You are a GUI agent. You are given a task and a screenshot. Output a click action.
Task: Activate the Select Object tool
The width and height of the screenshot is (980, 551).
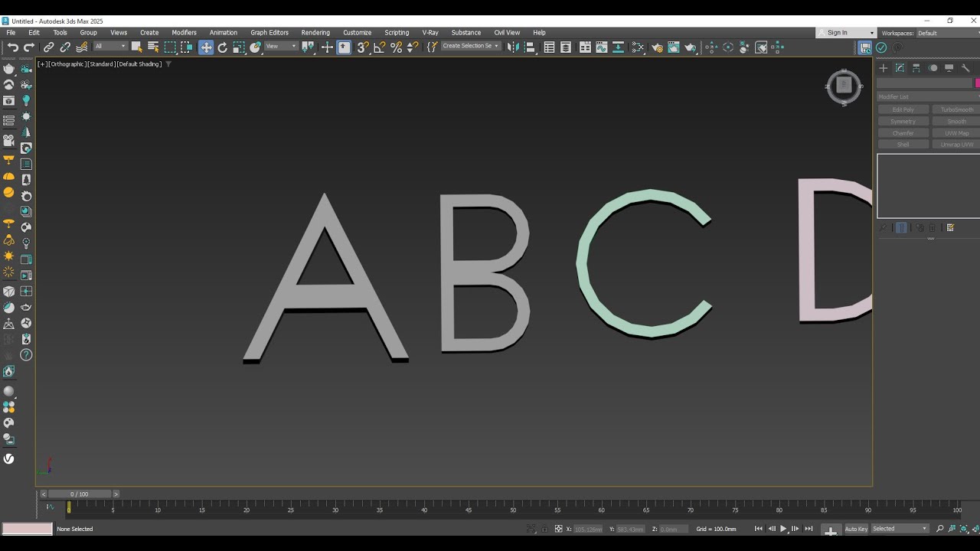point(136,47)
